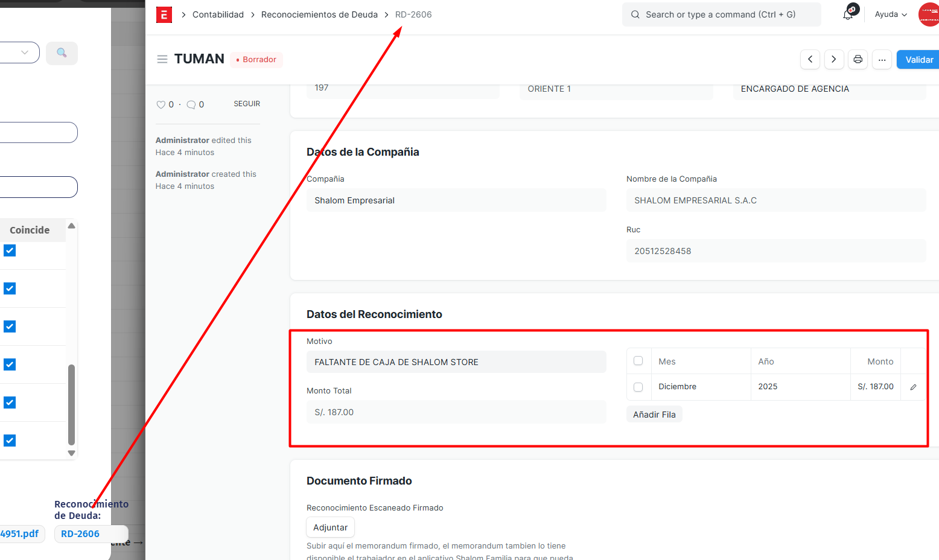Uncheck the first Coincide checkbox
939x560 pixels.
[x=10, y=250]
